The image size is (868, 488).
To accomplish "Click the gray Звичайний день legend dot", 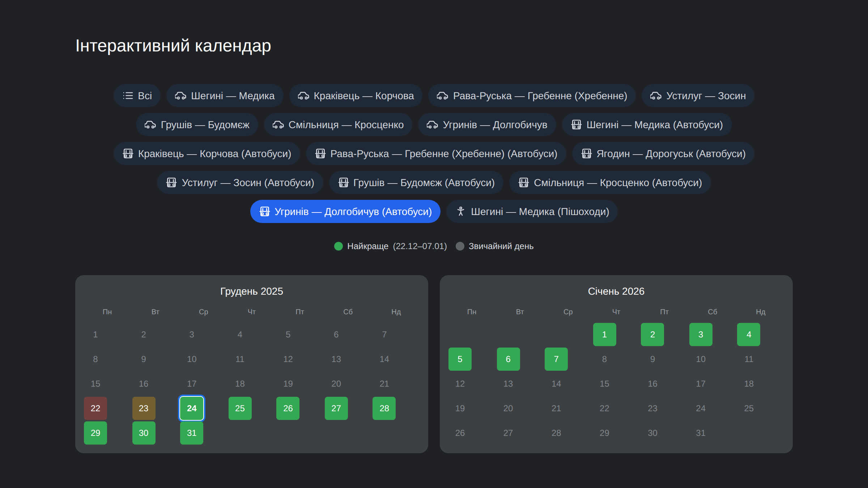I will coord(460,246).
